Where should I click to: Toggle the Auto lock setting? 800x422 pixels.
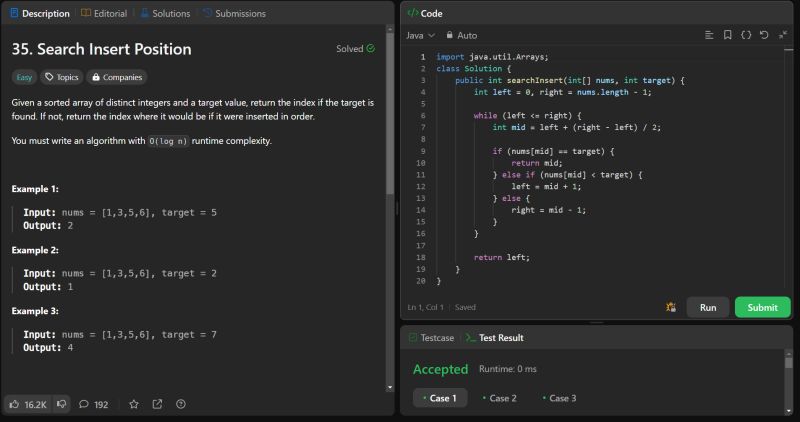coord(460,35)
